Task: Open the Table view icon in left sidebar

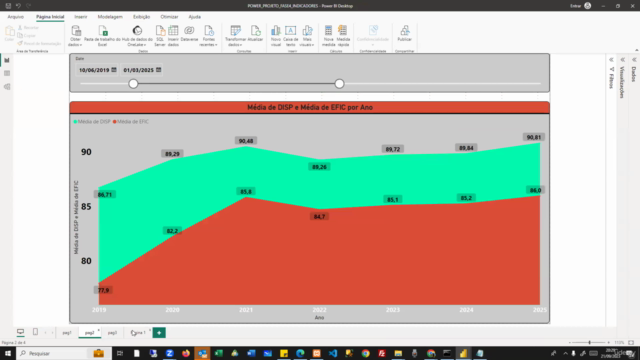Action: click(x=7, y=73)
